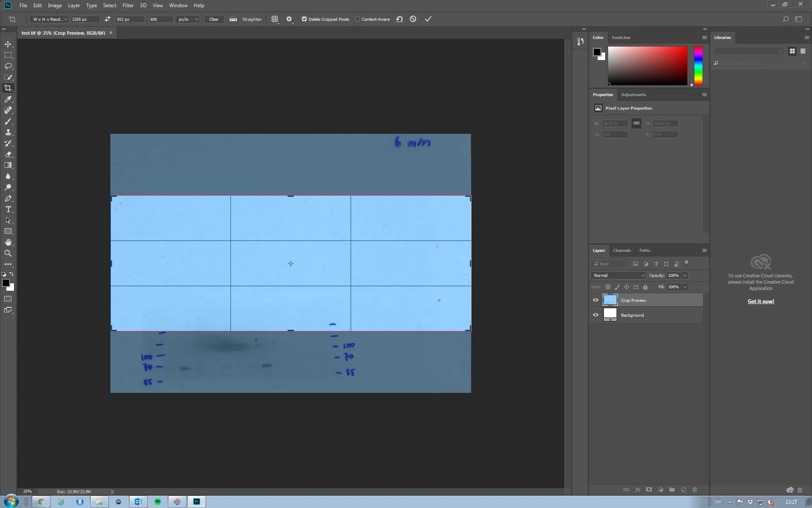Click the Get it now! link
The width and height of the screenshot is (812, 508).
pyautogui.click(x=760, y=301)
